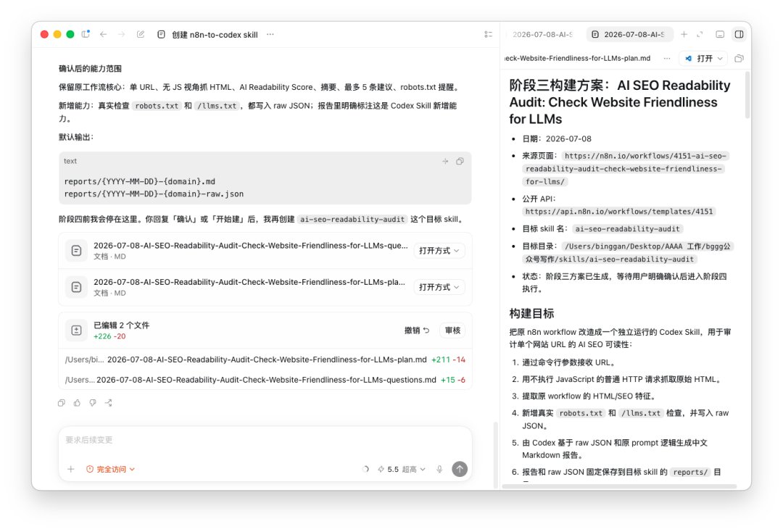Click the microphone voice input icon
783x532 pixels.
[439, 469]
